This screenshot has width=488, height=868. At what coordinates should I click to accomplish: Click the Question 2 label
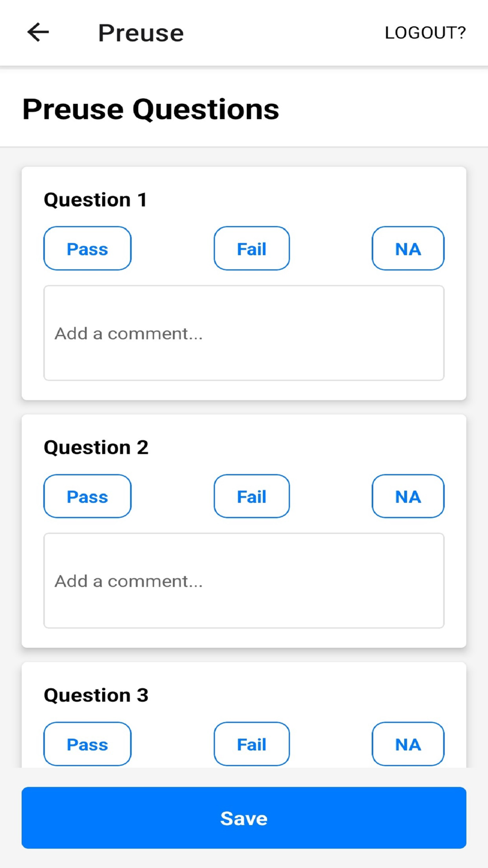96,447
